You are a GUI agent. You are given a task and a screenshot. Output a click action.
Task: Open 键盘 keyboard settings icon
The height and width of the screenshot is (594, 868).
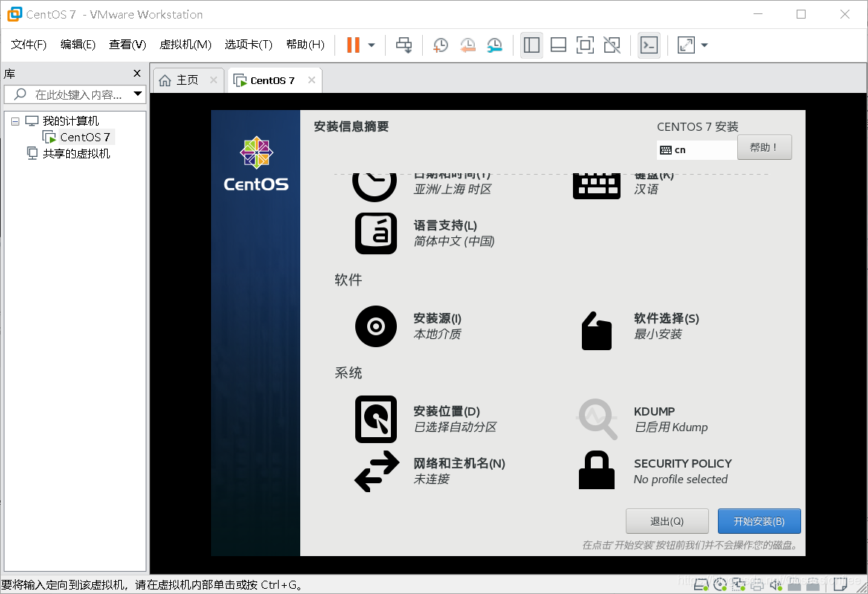point(597,186)
